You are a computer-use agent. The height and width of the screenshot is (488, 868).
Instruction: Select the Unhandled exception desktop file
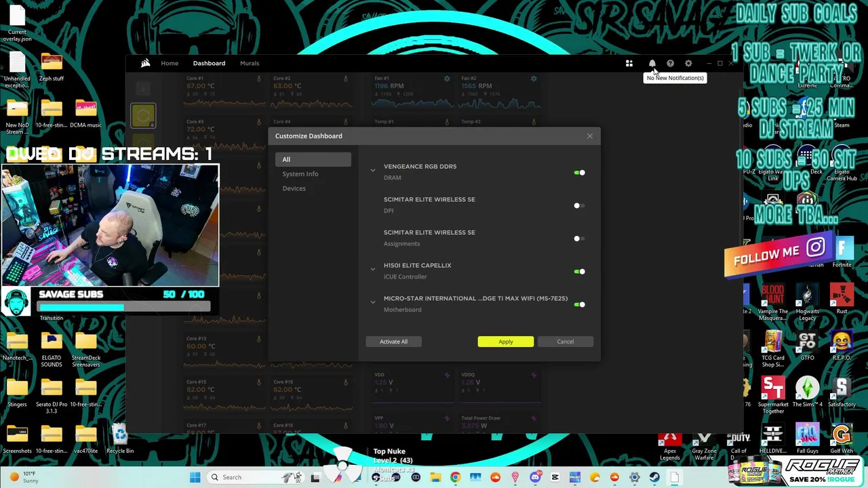(x=17, y=70)
